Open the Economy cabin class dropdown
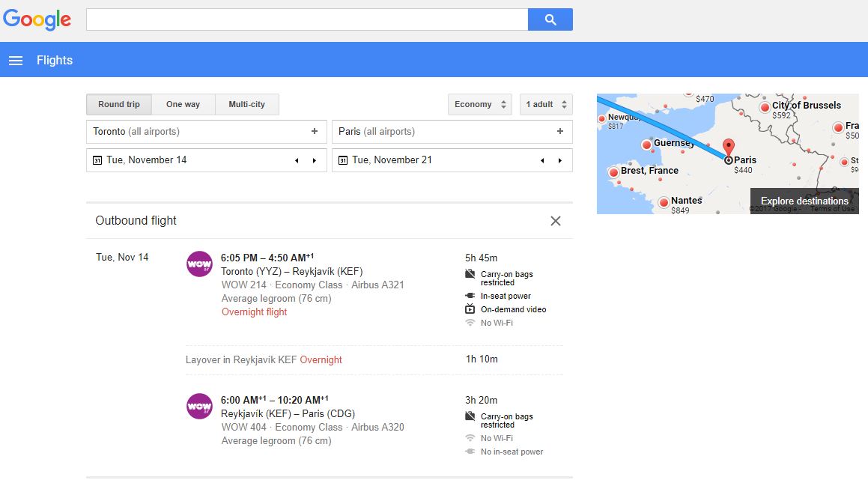The width and height of the screenshot is (868, 483). (480, 105)
